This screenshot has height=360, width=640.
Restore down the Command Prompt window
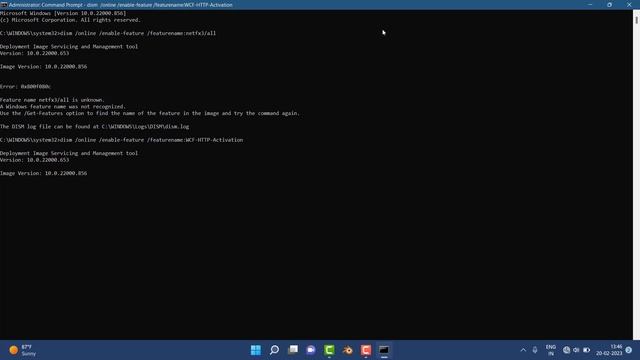click(609, 4)
